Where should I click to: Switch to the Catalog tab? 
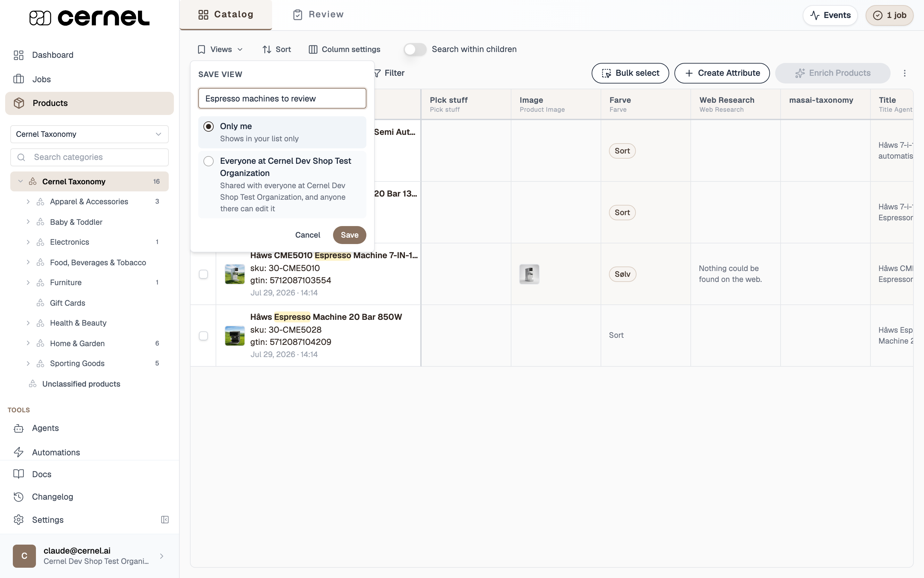(x=226, y=14)
